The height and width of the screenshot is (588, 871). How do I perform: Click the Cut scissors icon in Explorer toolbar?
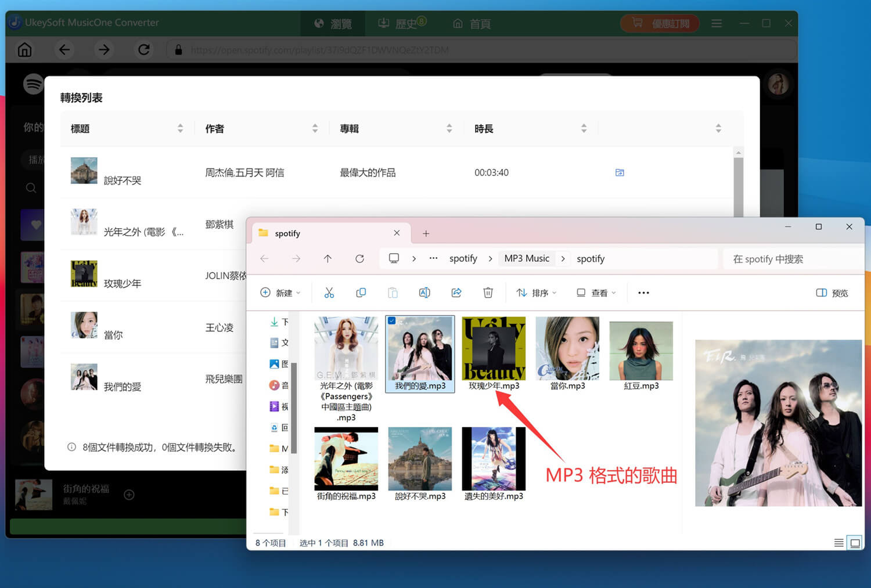(x=329, y=293)
